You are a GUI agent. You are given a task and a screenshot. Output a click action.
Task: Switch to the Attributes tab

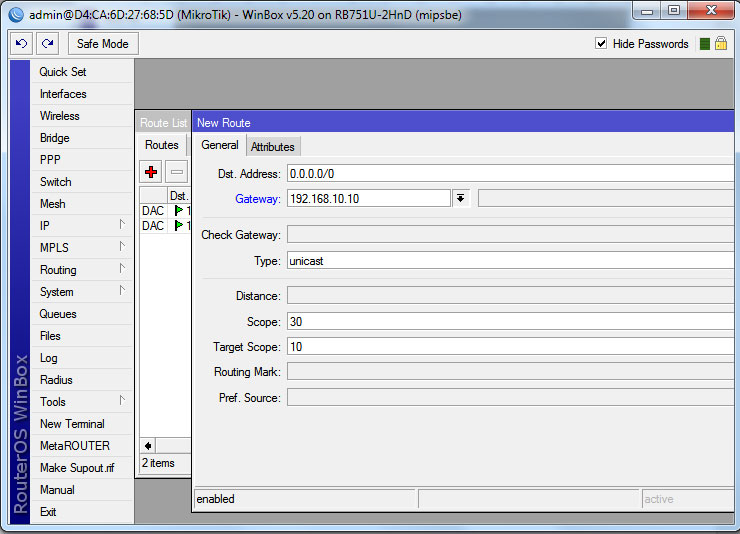(272, 147)
